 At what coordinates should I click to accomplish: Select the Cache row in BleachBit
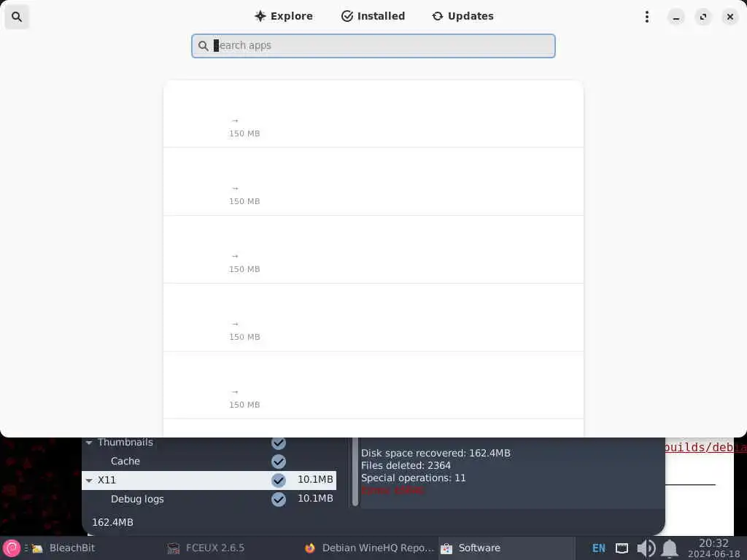[x=209, y=462]
